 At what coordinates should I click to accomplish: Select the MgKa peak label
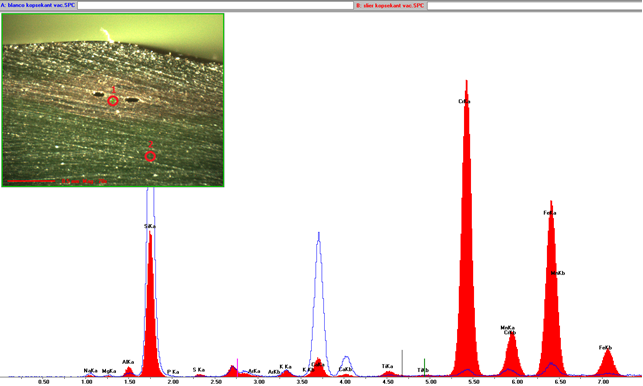click(x=109, y=371)
